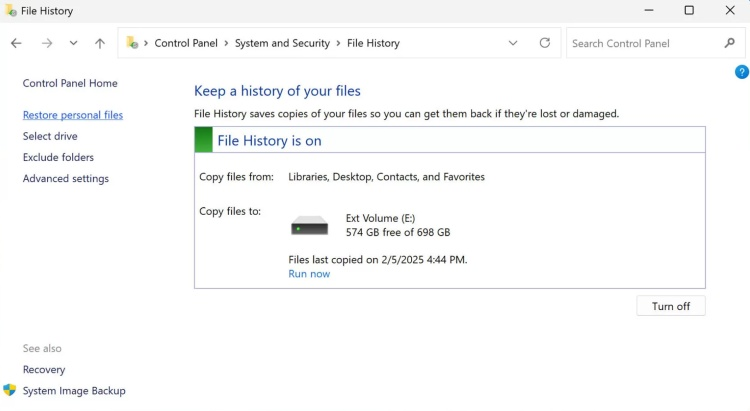This screenshot has height=411, width=750.
Task: Open Restore personal files link
Action: pyautogui.click(x=73, y=115)
